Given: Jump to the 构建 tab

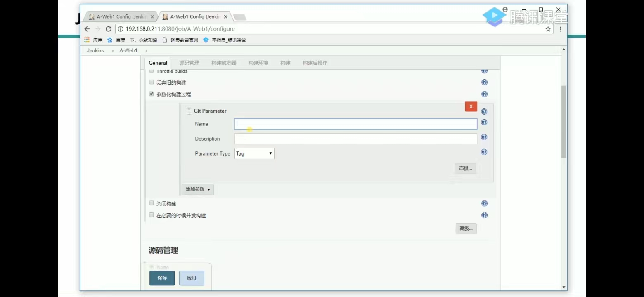Looking at the screenshot, I should point(285,63).
